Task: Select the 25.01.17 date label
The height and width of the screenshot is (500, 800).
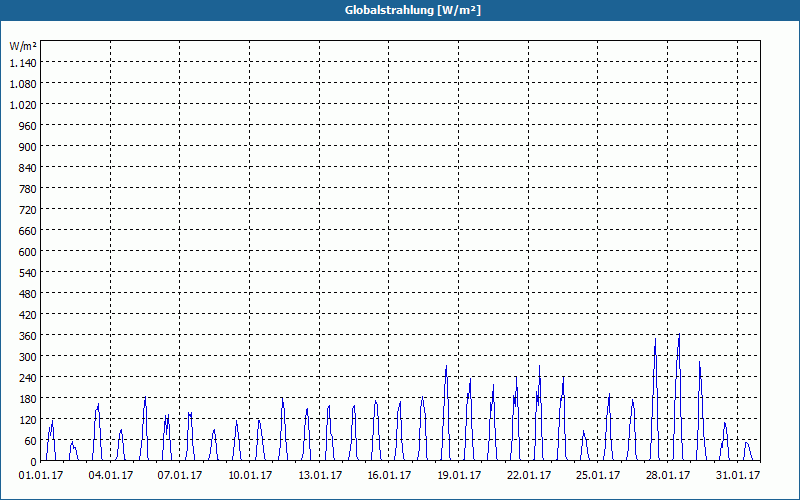Action: pos(598,476)
